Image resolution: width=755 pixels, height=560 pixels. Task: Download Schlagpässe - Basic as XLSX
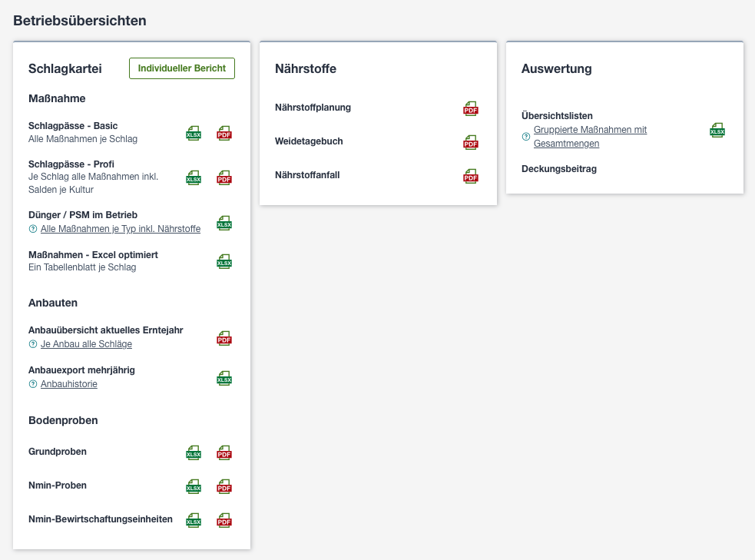194,133
